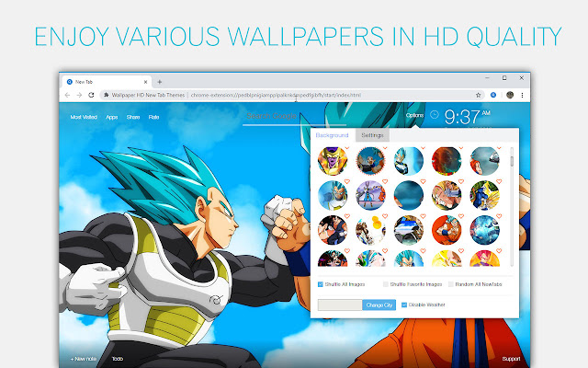Favorite the Beerus wallpaper via its heart

385,182
